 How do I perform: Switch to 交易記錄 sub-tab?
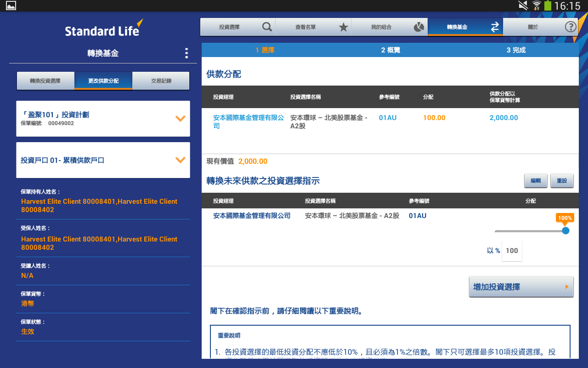click(161, 81)
